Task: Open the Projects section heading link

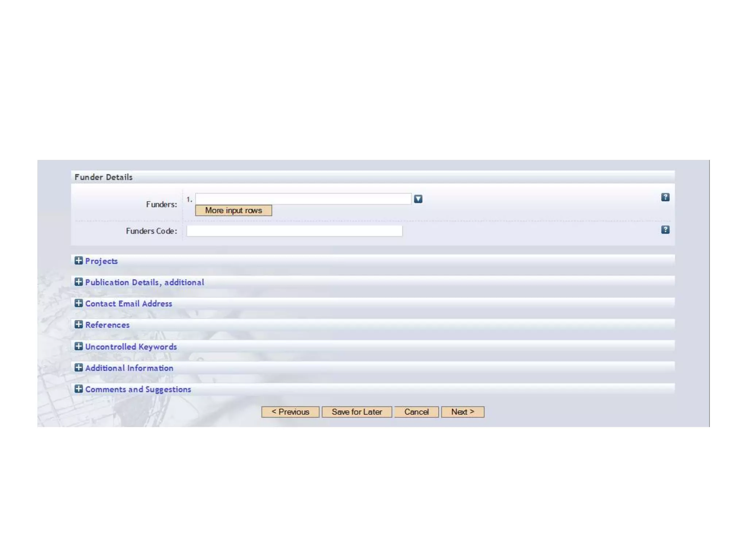Action: coord(101,261)
